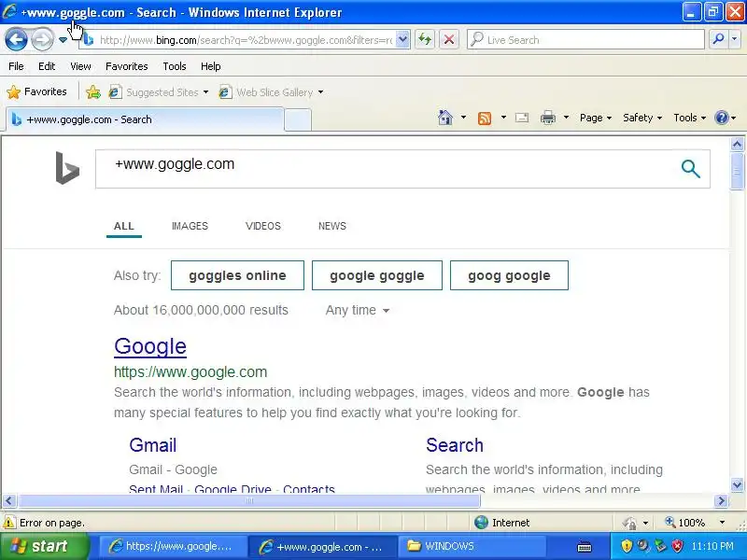
Task: Click the horizontal scrollbar right arrow
Action: click(x=721, y=500)
